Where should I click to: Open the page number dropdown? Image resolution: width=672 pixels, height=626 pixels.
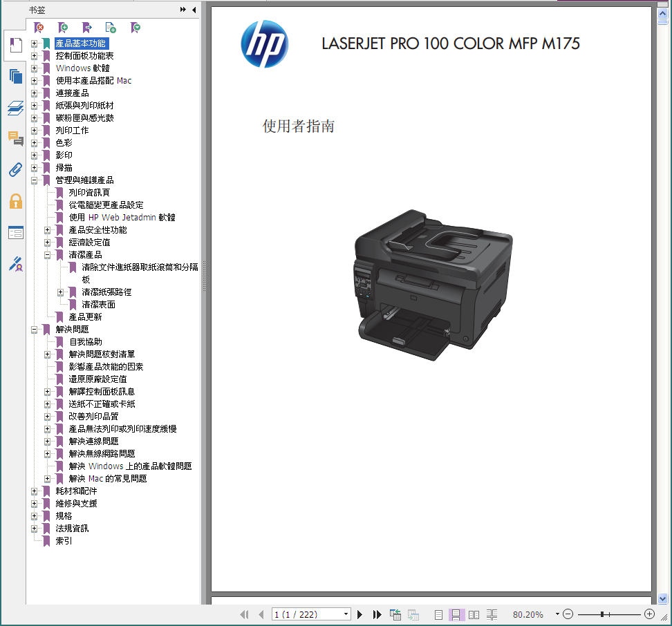tap(346, 614)
